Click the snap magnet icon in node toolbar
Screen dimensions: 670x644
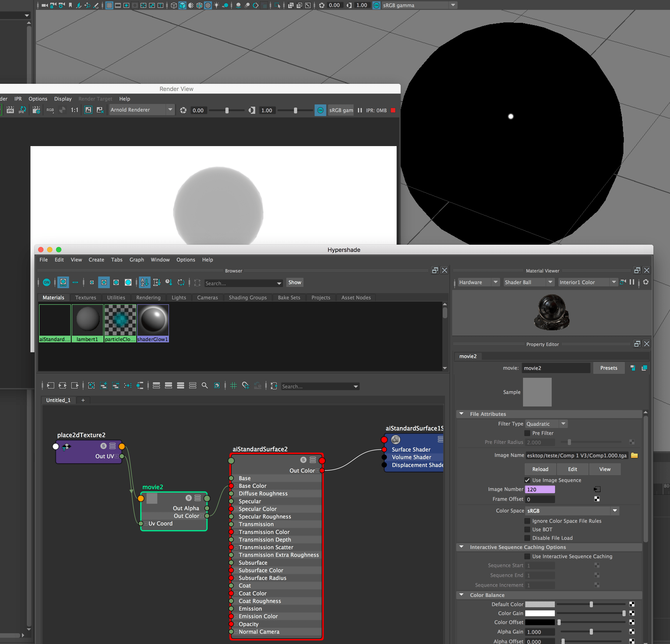tap(245, 386)
